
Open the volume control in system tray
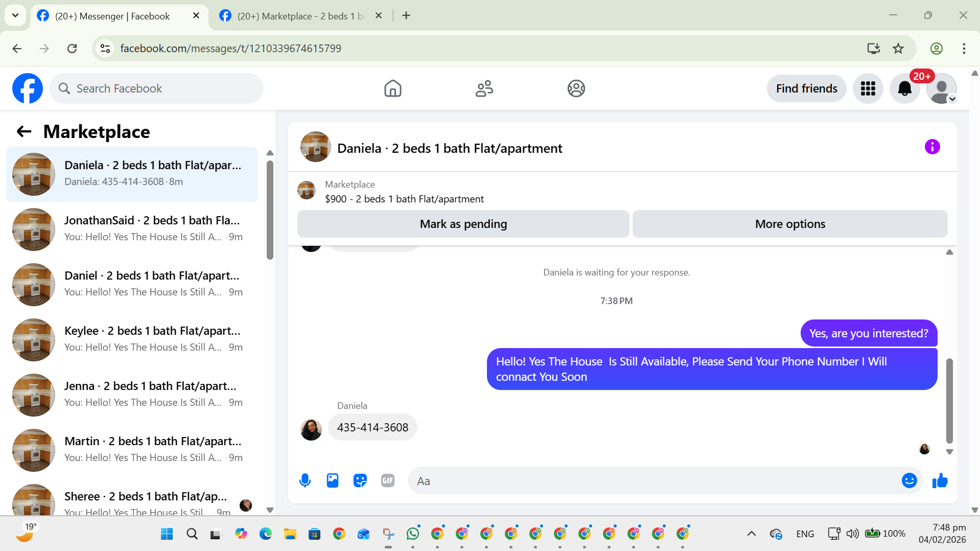pos(852,534)
